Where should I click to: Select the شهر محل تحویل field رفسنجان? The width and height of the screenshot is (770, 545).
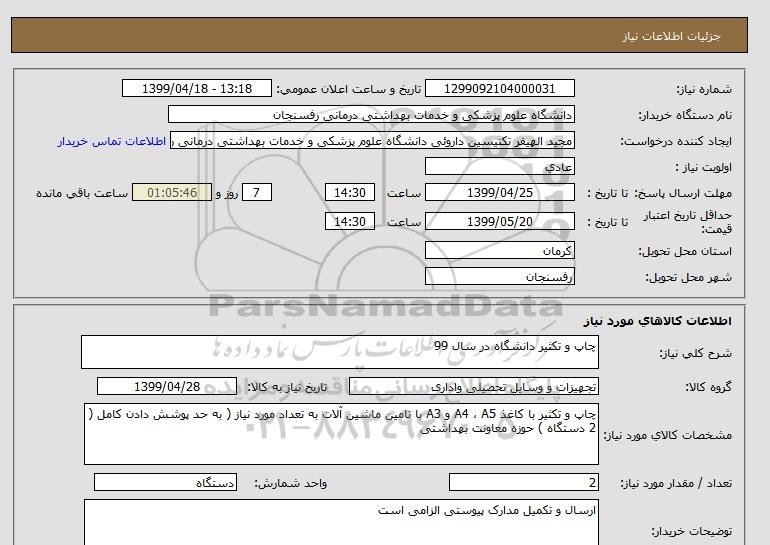pos(499,276)
